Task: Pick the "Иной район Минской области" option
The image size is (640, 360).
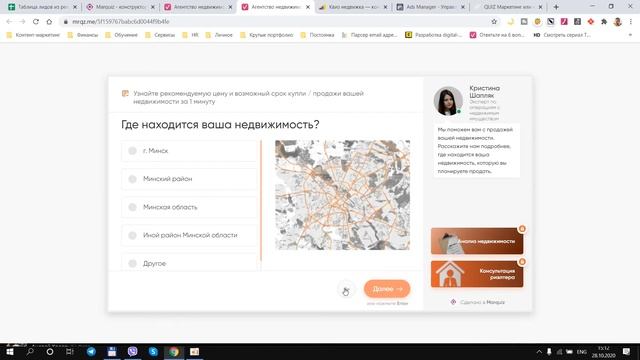Action: [189, 236]
